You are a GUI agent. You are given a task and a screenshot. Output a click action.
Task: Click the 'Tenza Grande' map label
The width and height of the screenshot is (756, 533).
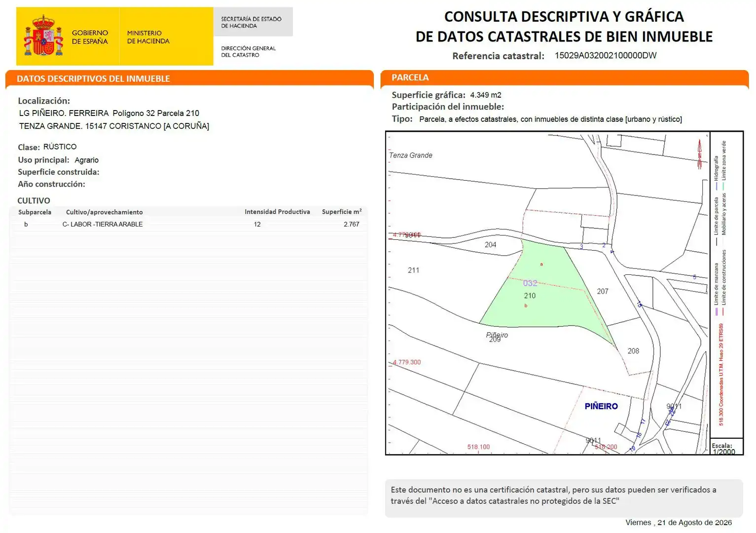coord(410,155)
